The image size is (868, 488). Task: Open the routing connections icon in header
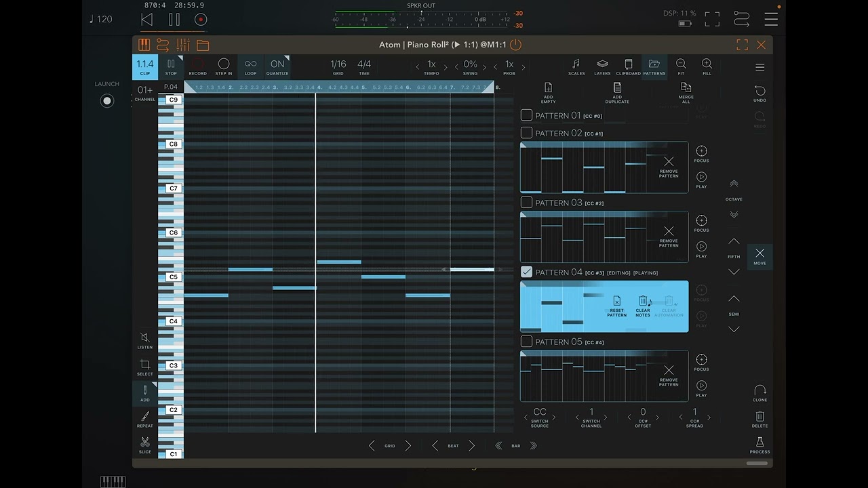click(163, 45)
